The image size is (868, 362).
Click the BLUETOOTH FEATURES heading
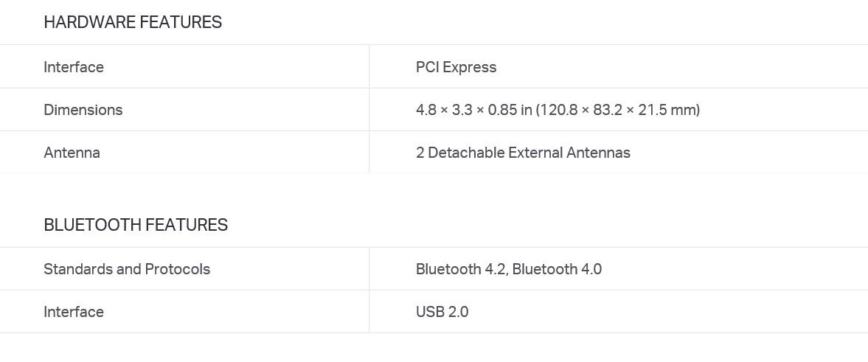(136, 225)
